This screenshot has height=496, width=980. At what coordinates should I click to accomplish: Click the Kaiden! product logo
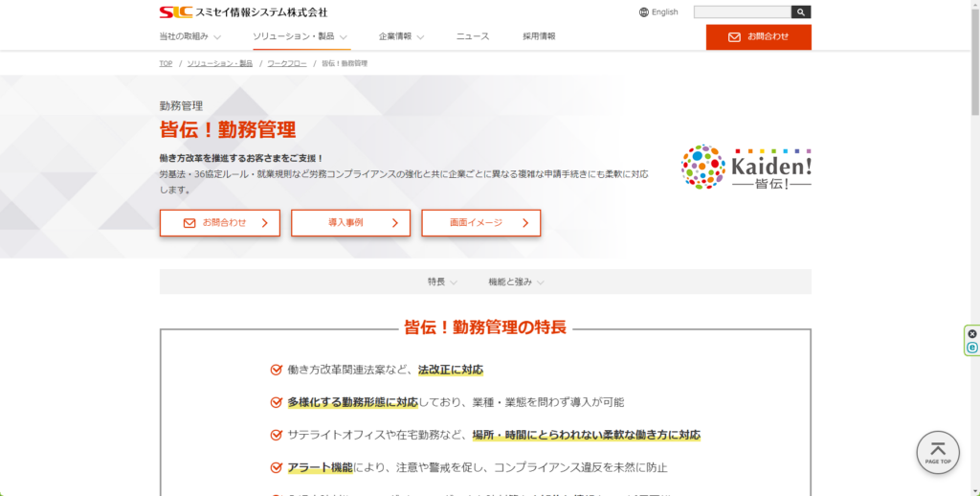[746, 167]
